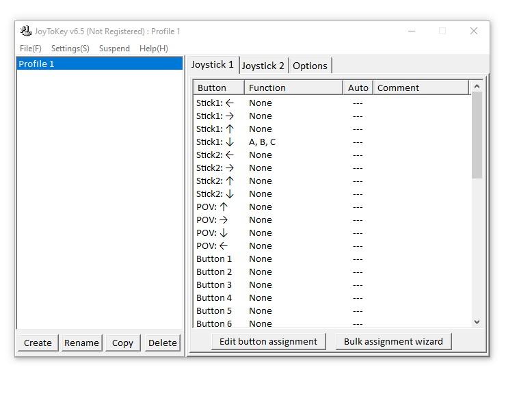Image resolution: width=532 pixels, height=413 pixels.
Task: Click the Suspend menu item
Action: point(114,49)
